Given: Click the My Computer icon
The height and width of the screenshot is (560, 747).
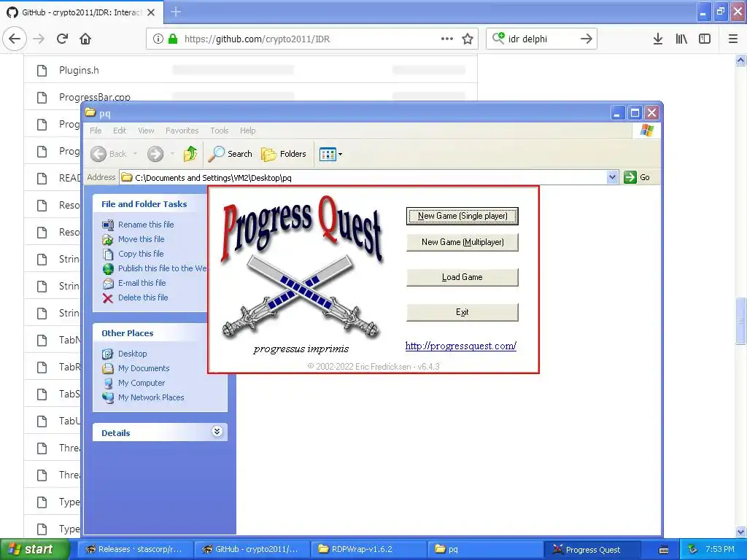Looking at the screenshot, I should (x=108, y=384).
